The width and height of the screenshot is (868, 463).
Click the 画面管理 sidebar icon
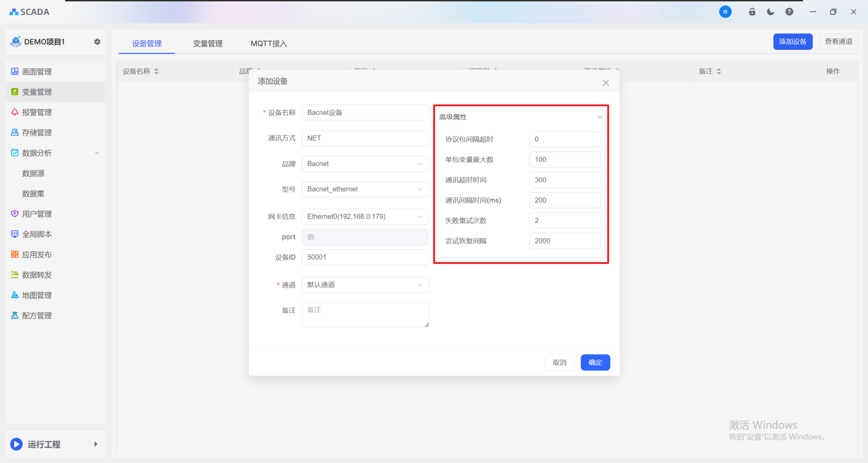[15, 71]
